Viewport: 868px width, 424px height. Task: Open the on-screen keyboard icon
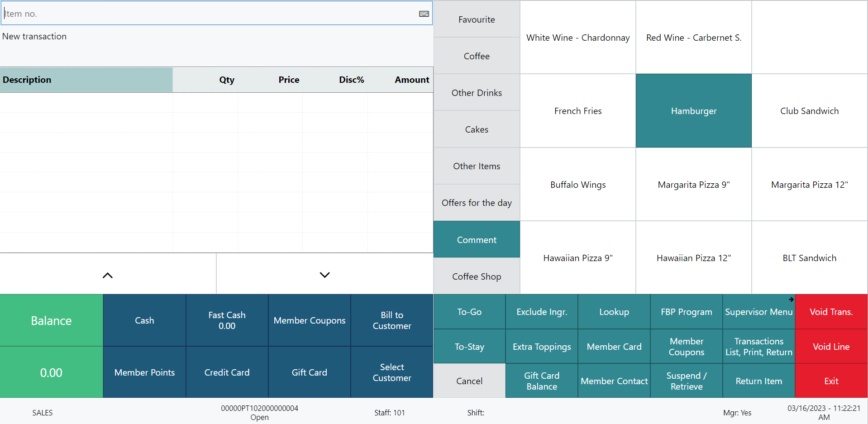424,14
